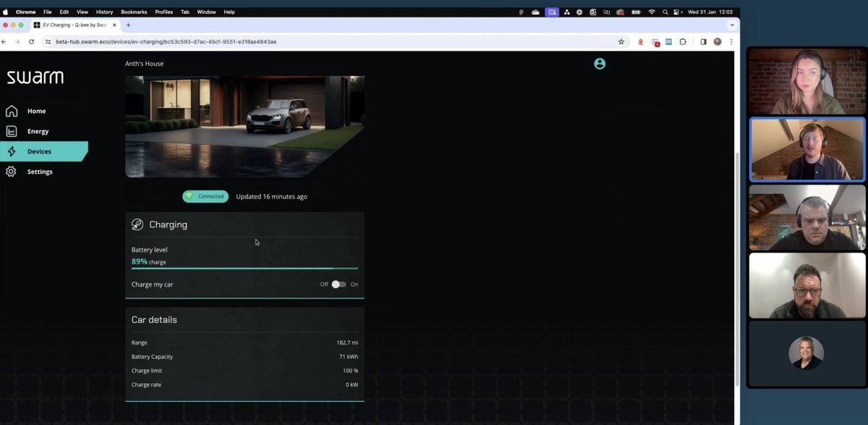View site information icon in address bar
This screenshot has height=425, width=868.
48,42
